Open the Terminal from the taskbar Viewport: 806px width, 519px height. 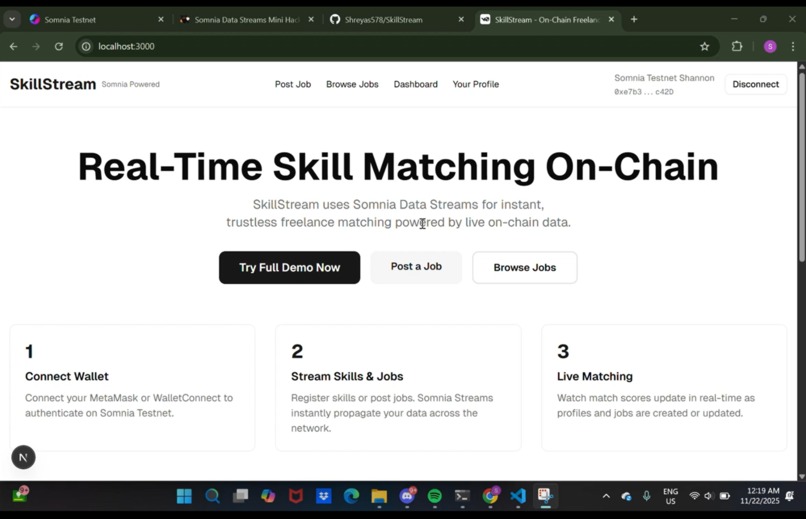[x=462, y=496]
